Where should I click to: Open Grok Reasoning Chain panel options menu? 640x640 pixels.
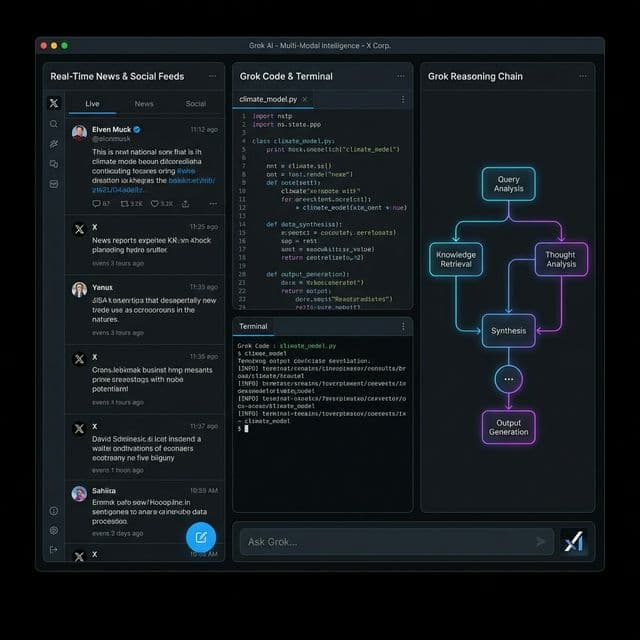(x=583, y=76)
